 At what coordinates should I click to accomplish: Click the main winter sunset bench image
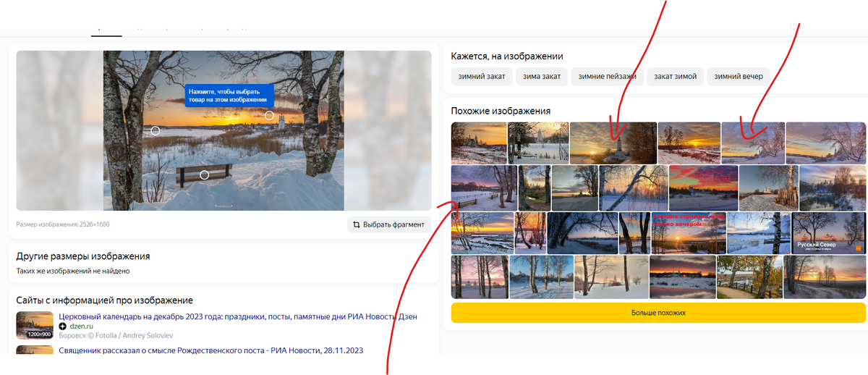[224, 130]
